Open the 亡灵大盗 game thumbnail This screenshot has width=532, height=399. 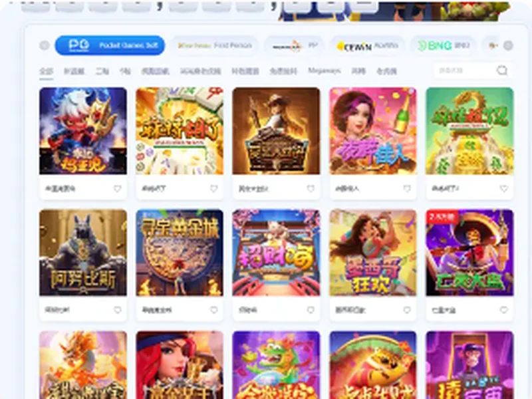click(x=469, y=253)
